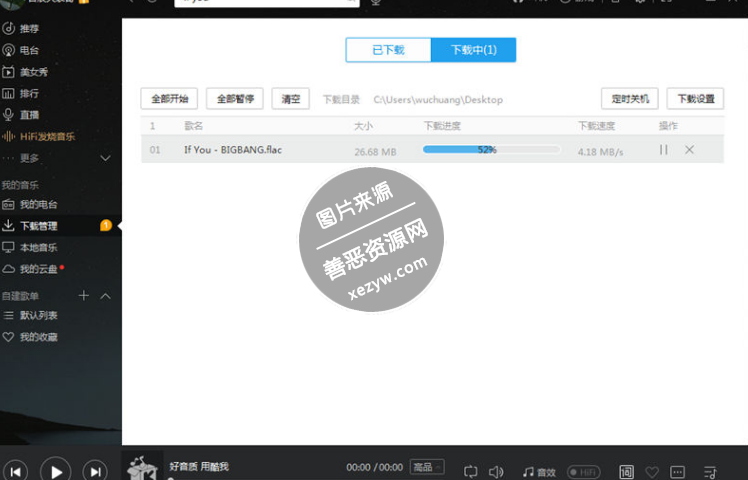Screen dimensions: 748x480
Task: Open the audio quality 高品 dropdown
Action: (428, 467)
